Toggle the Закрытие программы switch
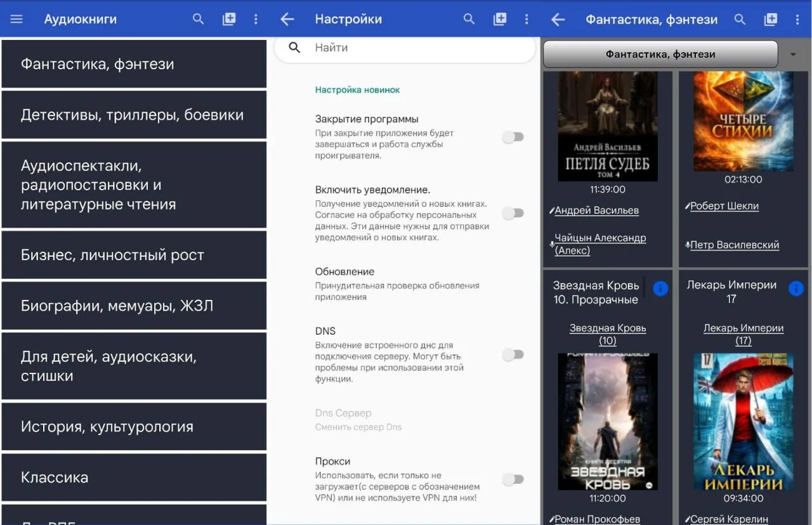This screenshot has width=812, height=525. [513, 137]
